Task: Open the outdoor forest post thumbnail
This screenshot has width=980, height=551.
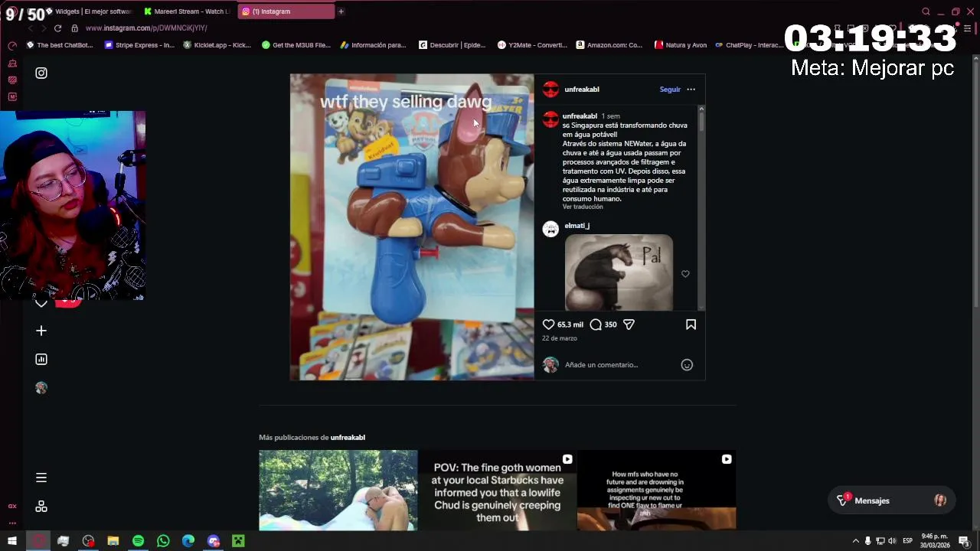Action: [x=338, y=491]
